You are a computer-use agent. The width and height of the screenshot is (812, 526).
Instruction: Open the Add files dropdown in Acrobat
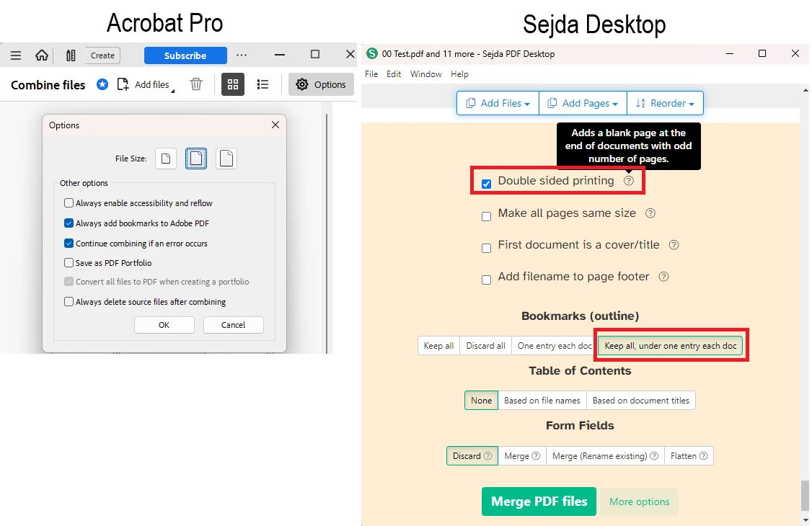point(146,84)
